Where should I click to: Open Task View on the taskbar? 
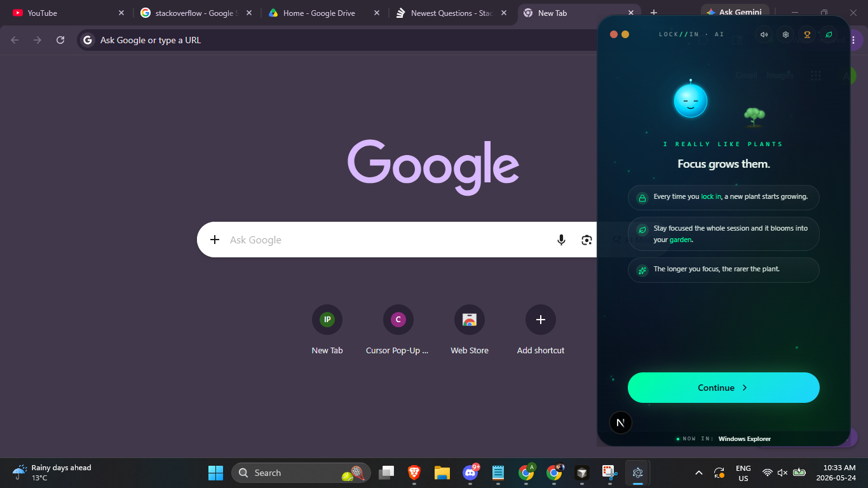(x=386, y=473)
